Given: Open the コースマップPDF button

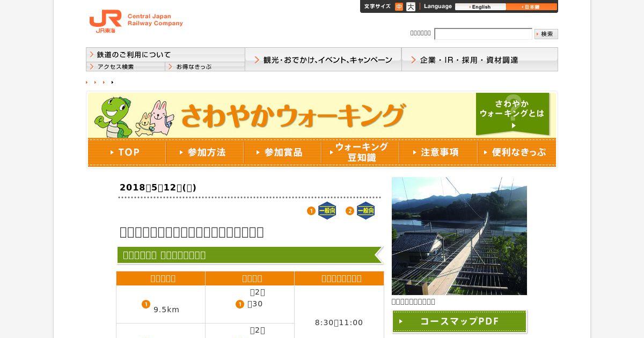Looking at the screenshot, I should tap(459, 321).
